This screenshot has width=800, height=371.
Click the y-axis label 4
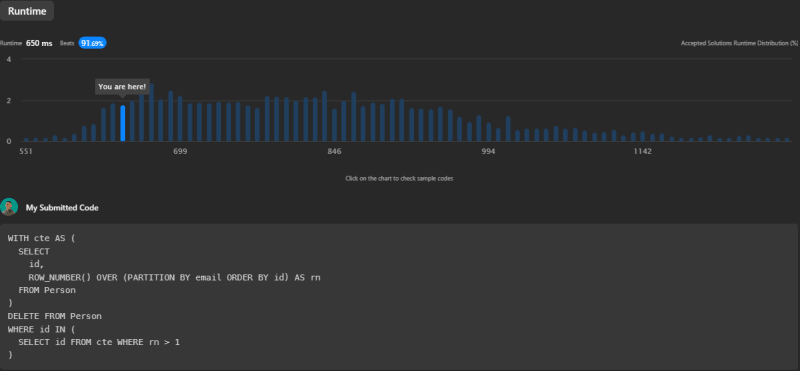click(9, 59)
